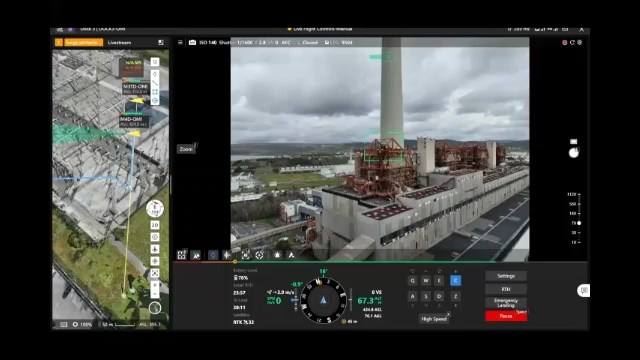Click the Battery Level 70% readout
This screenshot has height=360, width=640.
coord(241,278)
